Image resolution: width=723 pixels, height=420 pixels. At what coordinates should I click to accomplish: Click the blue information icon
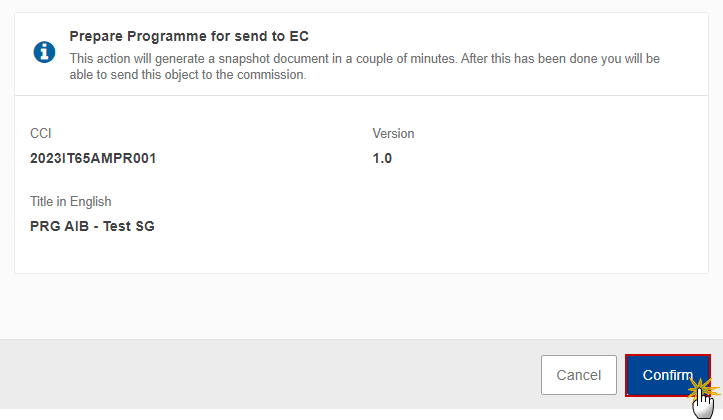click(x=44, y=52)
